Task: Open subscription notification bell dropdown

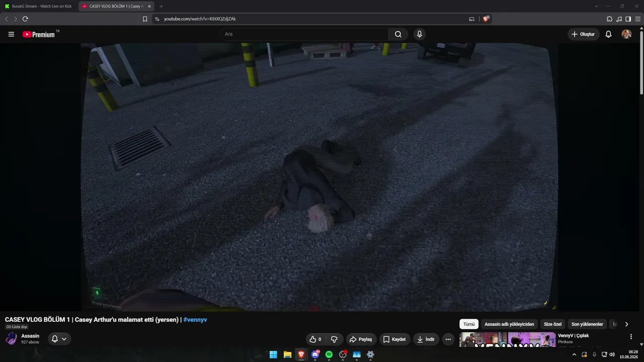Action: pos(59,339)
